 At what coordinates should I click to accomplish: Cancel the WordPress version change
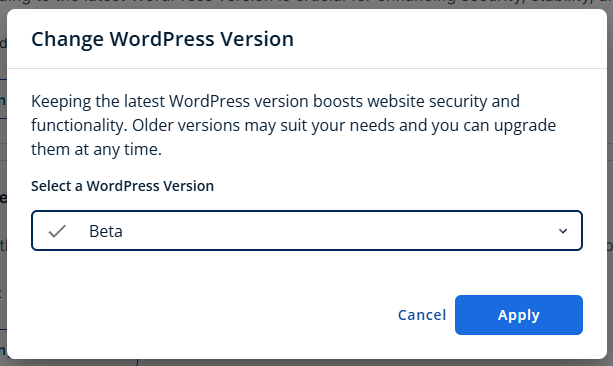pos(422,315)
